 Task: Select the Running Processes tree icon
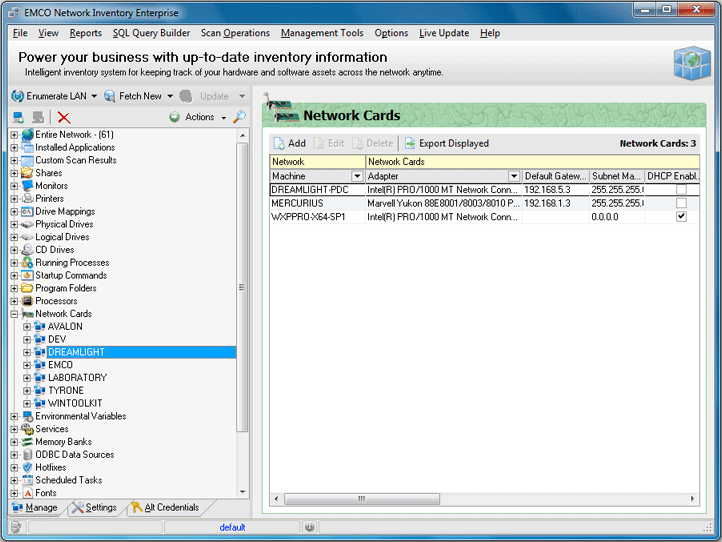coord(27,263)
